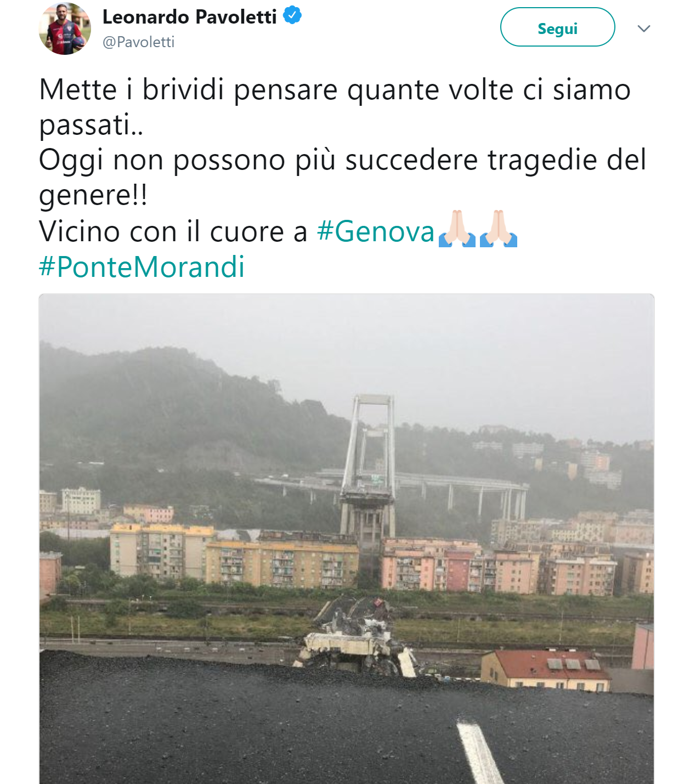Click the collapsed rubble in the photo
690x784 pixels.
[357, 636]
